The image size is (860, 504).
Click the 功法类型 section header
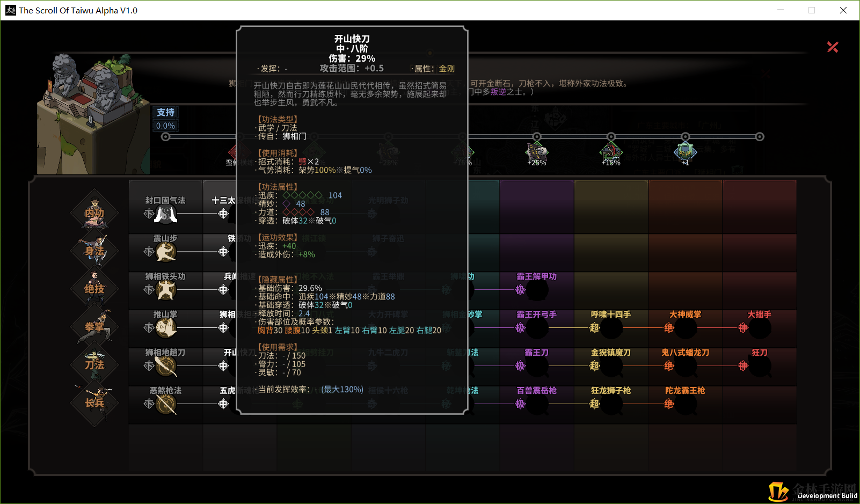pos(278,119)
